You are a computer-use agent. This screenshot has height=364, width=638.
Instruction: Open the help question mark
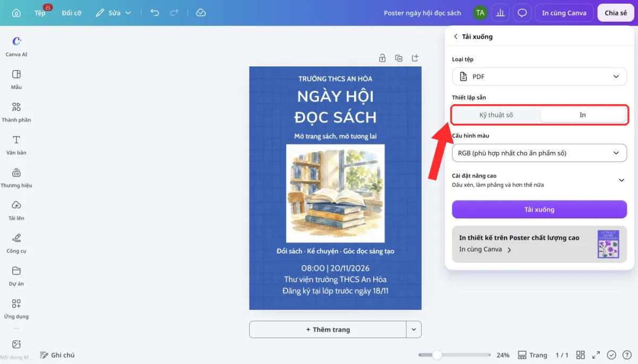click(x=627, y=355)
